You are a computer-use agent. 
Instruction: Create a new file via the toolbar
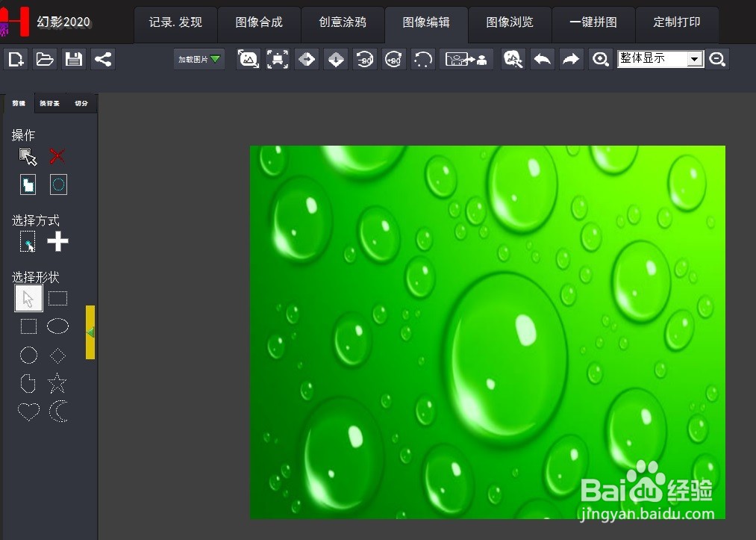(16, 59)
